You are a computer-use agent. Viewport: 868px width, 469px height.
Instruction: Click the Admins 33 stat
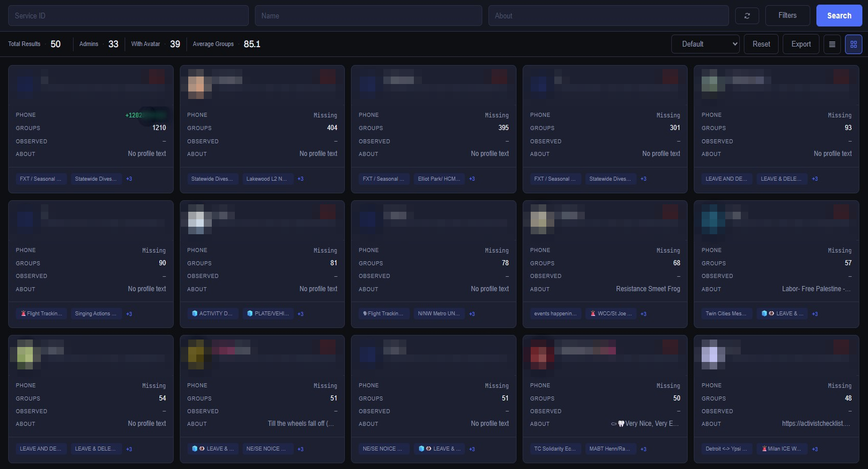click(99, 44)
